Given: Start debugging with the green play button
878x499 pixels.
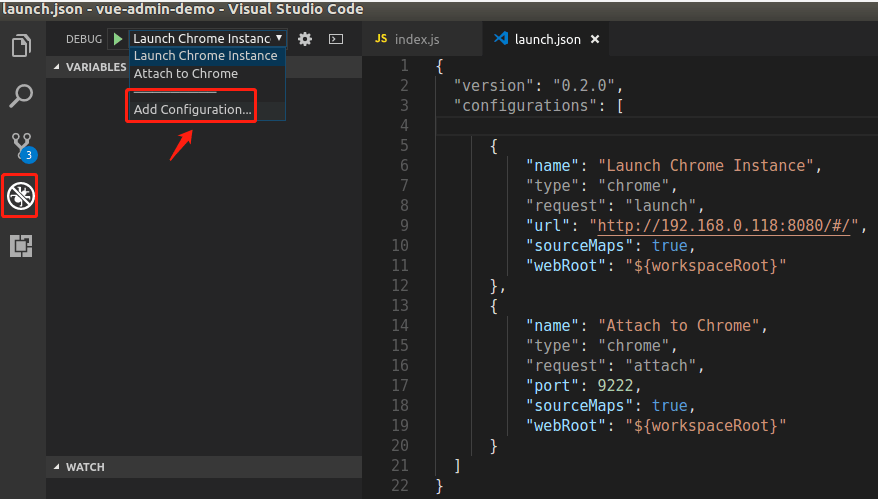Looking at the screenshot, I should 118,39.
